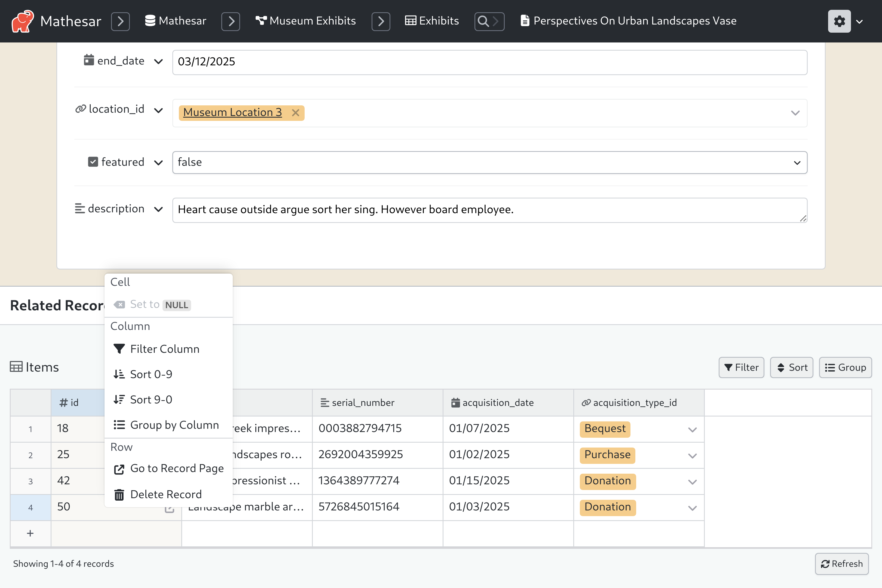Click serial number 0003882794715 cell

click(378, 429)
